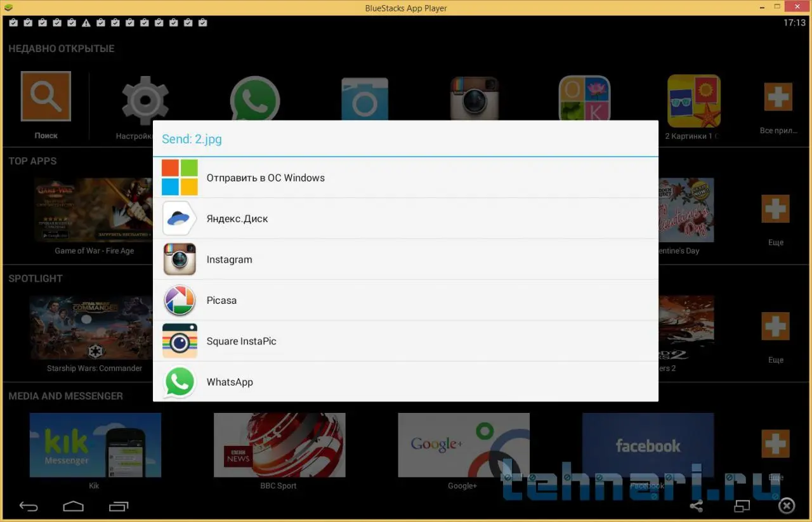Open the Game of War - Fire Age thumbnail
Image resolution: width=812 pixels, height=522 pixels.
95,210
